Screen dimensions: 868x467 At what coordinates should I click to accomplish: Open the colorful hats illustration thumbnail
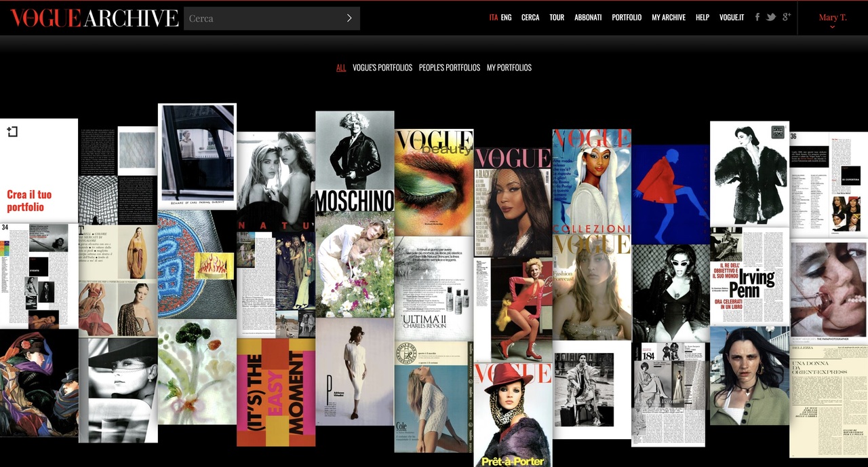39,383
